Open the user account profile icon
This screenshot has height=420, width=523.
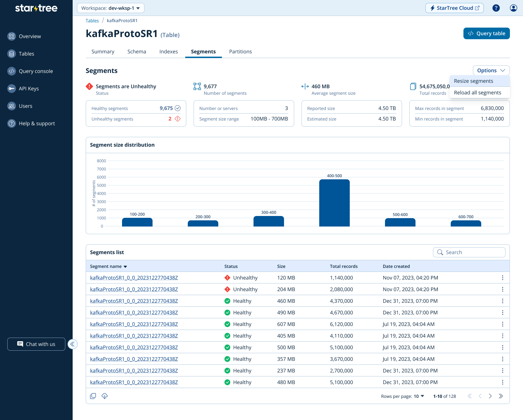(513, 8)
